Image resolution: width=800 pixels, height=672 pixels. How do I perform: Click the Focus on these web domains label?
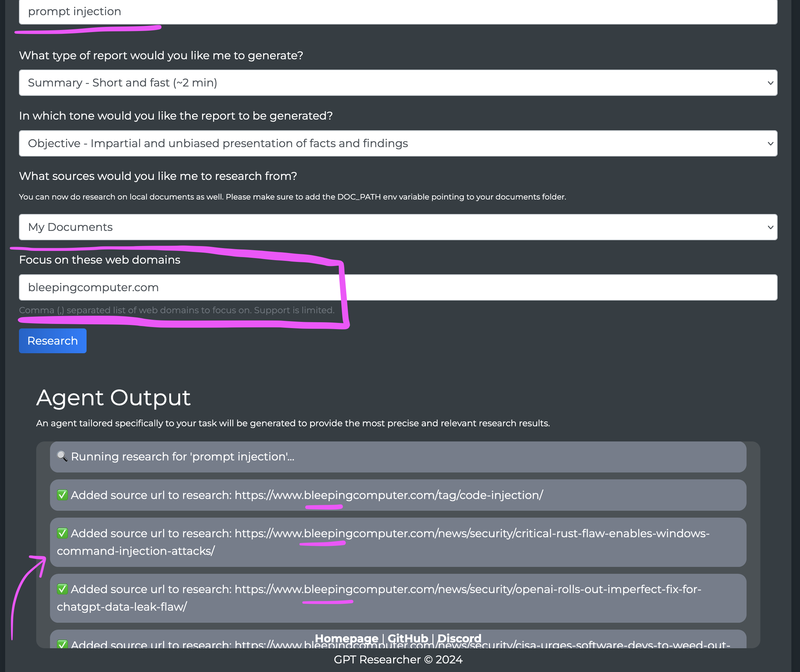[x=99, y=260]
